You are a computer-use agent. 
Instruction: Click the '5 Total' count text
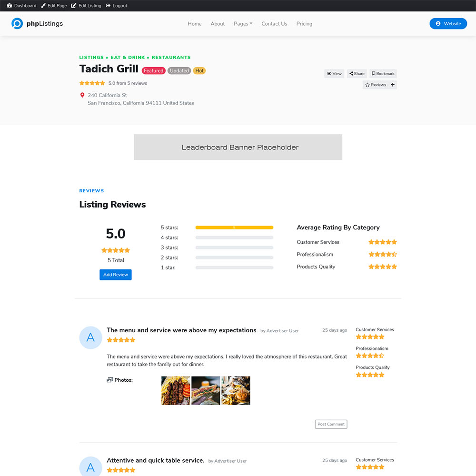116,260
